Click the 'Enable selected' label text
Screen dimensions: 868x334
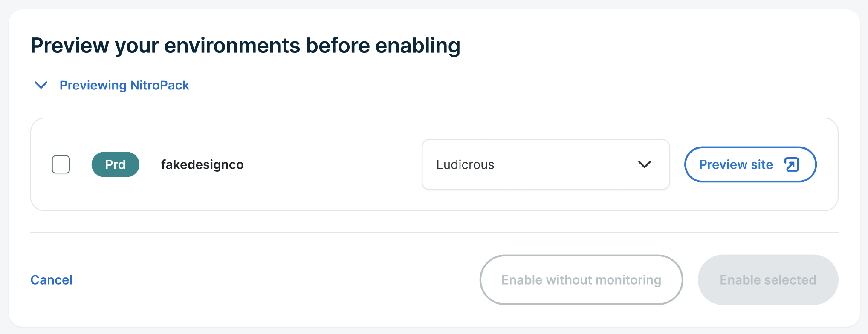(x=768, y=280)
